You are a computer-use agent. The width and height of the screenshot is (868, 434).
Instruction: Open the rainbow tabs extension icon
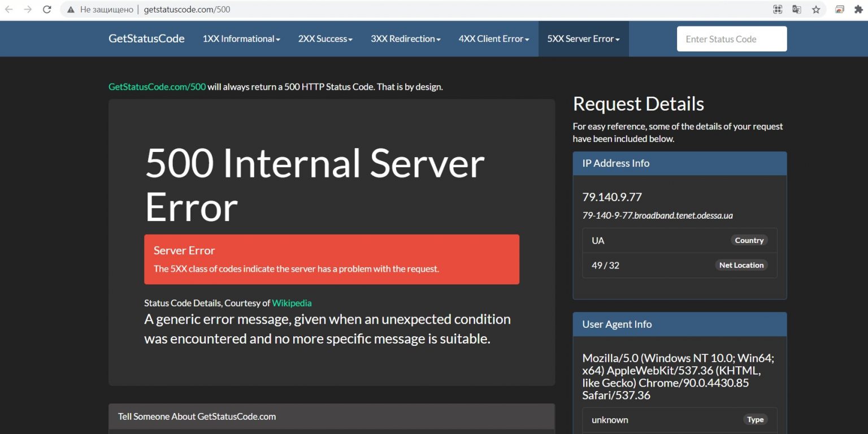840,10
